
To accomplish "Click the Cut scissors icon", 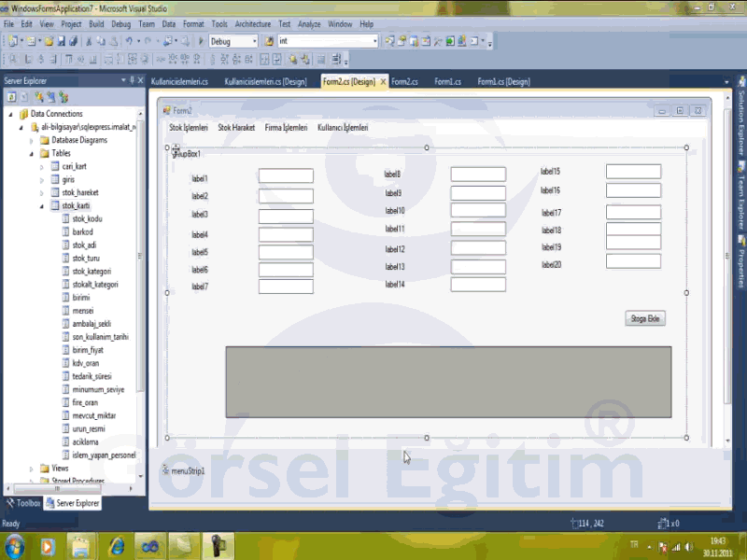I will (89, 41).
